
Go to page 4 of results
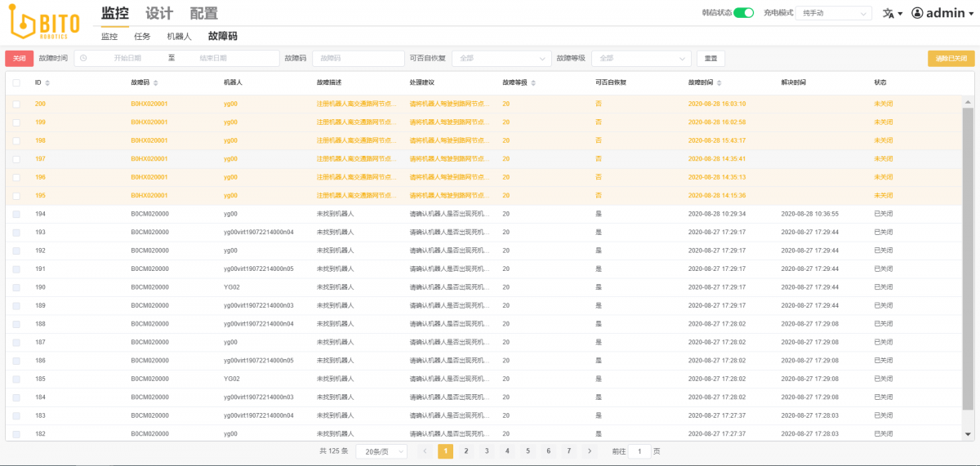pos(507,450)
